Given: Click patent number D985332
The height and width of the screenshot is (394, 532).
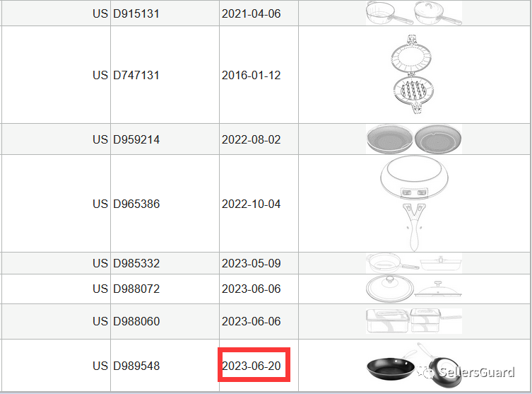Looking at the screenshot, I should tap(136, 263).
